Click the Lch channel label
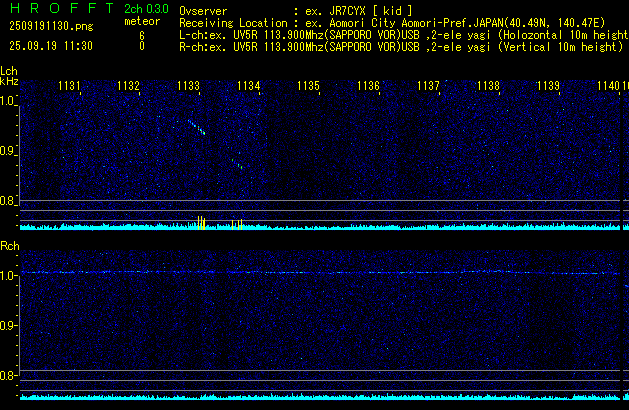The width and height of the screenshot is (629, 410). pos(9,72)
